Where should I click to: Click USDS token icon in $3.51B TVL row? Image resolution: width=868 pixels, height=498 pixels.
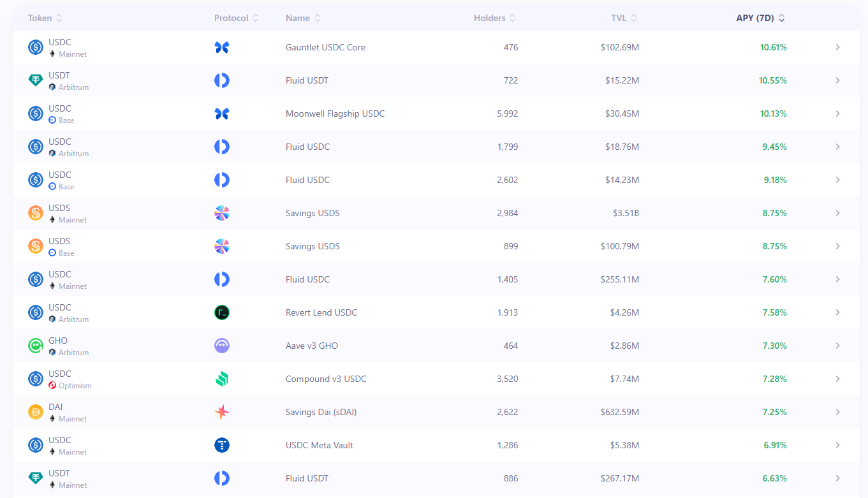(36, 213)
